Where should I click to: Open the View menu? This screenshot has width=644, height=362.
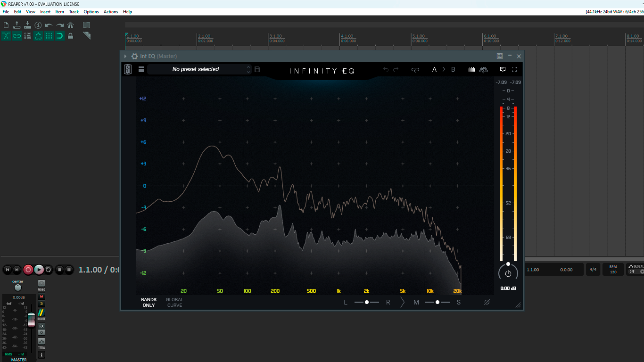[31, 12]
